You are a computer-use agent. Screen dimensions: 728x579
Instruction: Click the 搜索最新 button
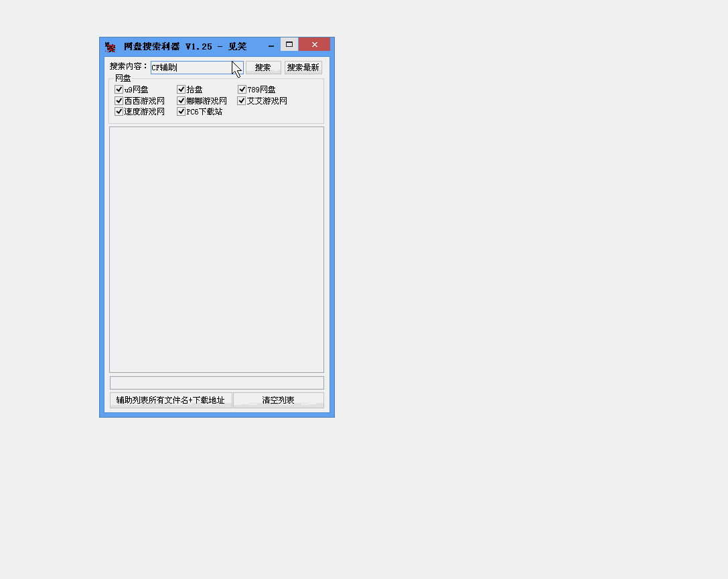[x=303, y=68]
